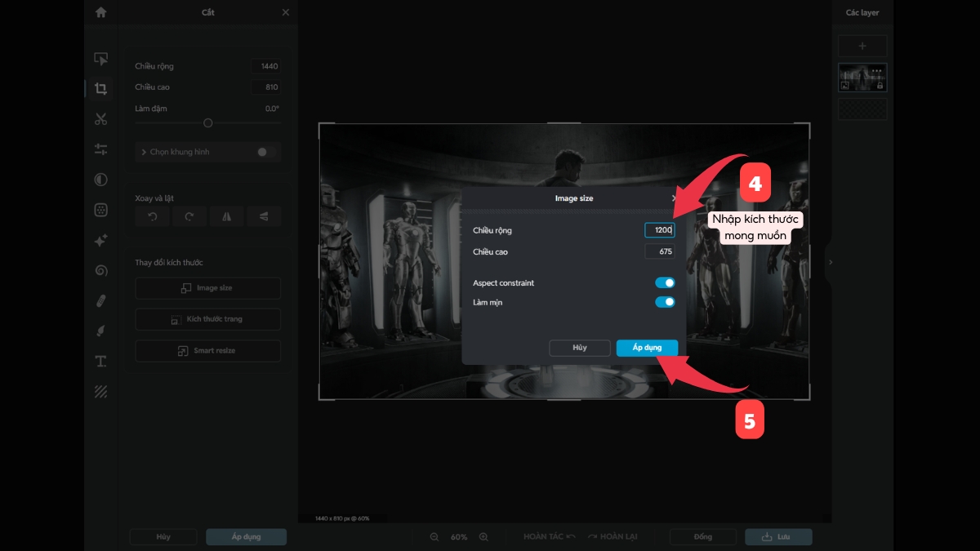Click the Lưu save button
Viewport: 980px width, 551px height.
(x=778, y=537)
